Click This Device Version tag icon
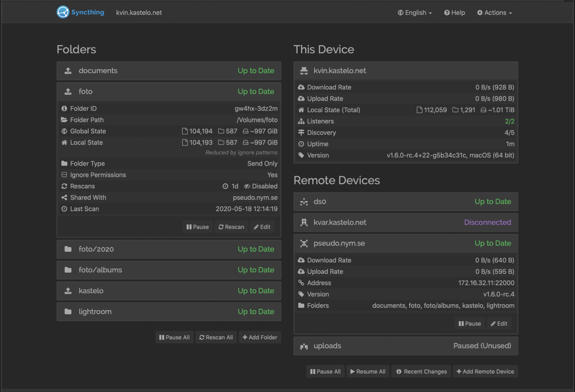Viewport: 575px width, 392px height. [301, 155]
